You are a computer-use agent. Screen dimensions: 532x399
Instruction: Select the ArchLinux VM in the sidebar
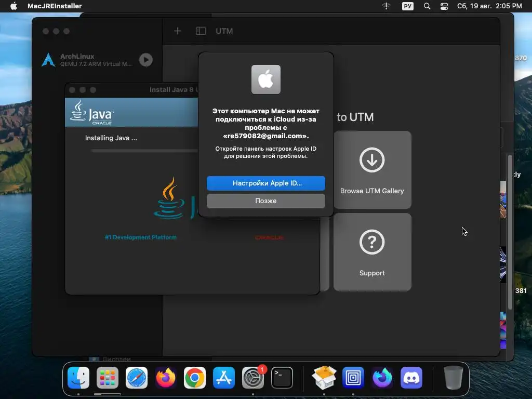tap(97, 60)
